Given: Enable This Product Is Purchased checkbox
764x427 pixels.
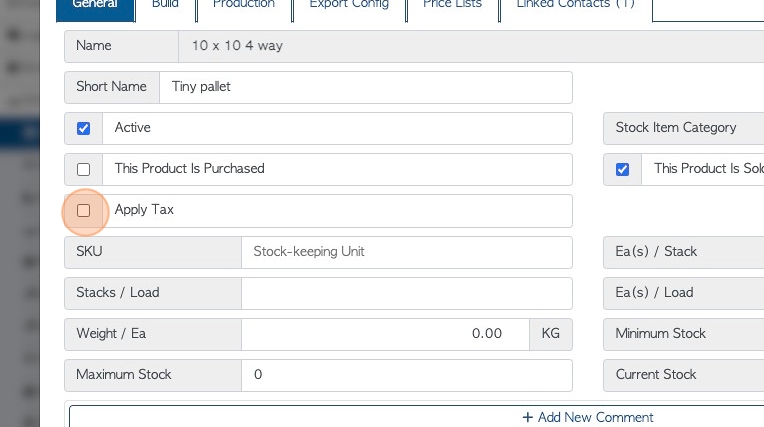Looking at the screenshot, I should [83, 169].
